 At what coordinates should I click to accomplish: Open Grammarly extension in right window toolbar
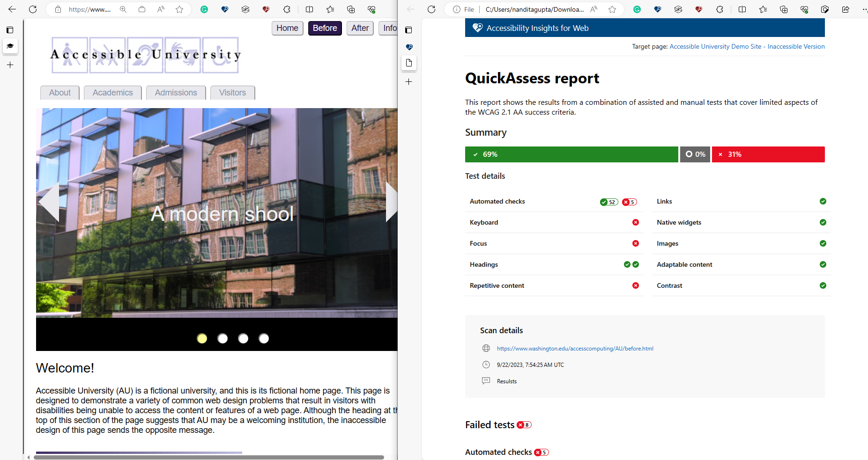coord(637,9)
